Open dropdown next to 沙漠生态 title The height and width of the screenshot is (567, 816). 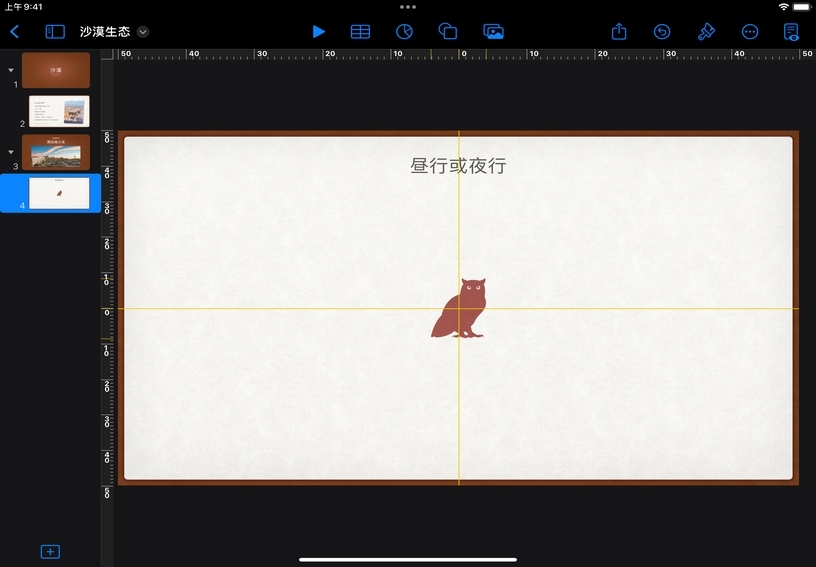pos(143,32)
